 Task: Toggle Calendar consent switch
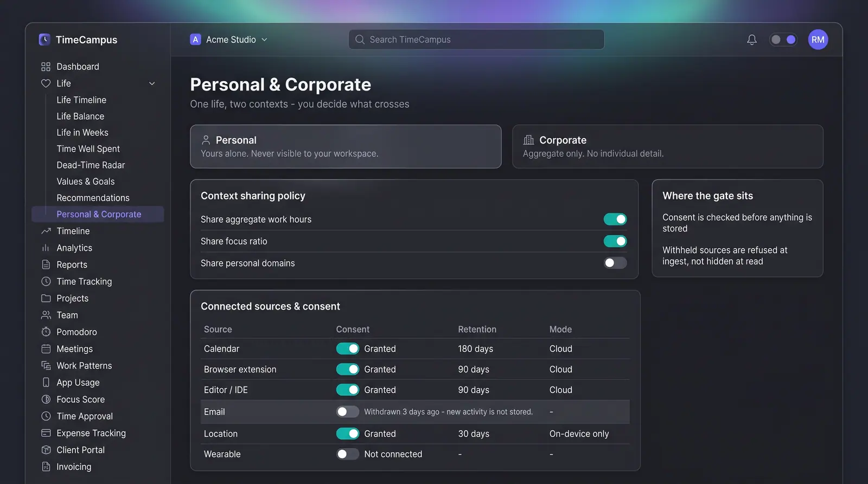[x=347, y=349]
